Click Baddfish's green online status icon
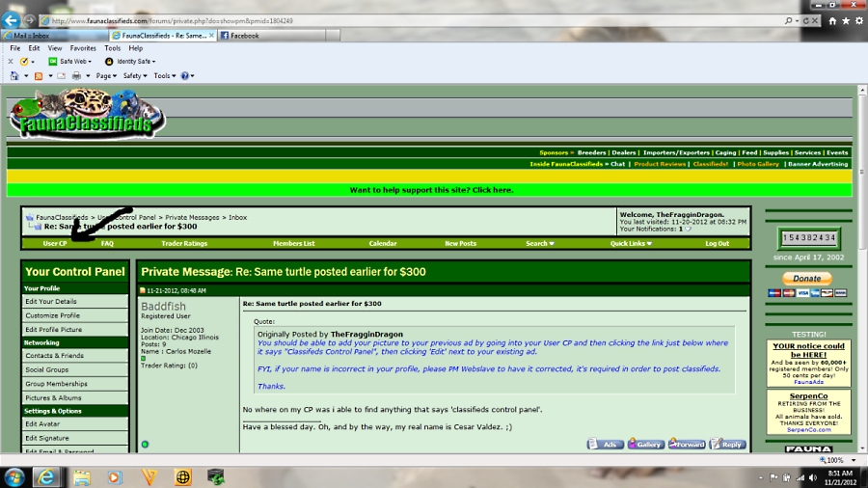This screenshot has height=488, width=868. [x=145, y=445]
